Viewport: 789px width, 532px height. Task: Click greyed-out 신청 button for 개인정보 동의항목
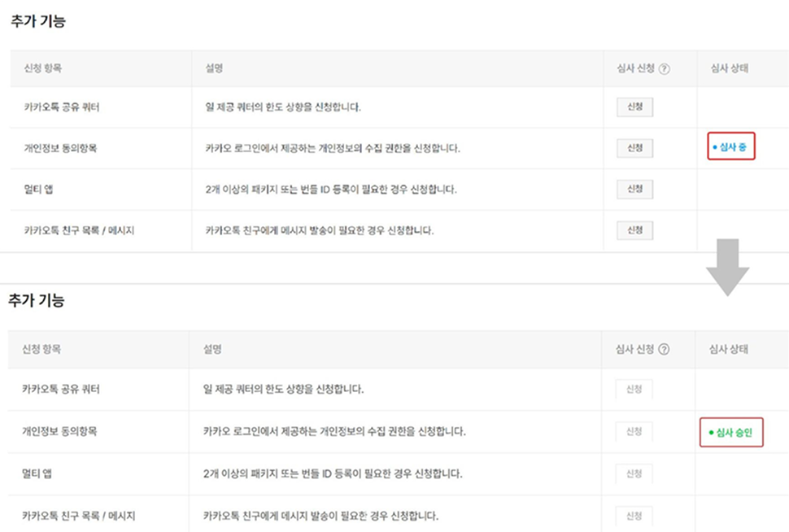point(634,431)
